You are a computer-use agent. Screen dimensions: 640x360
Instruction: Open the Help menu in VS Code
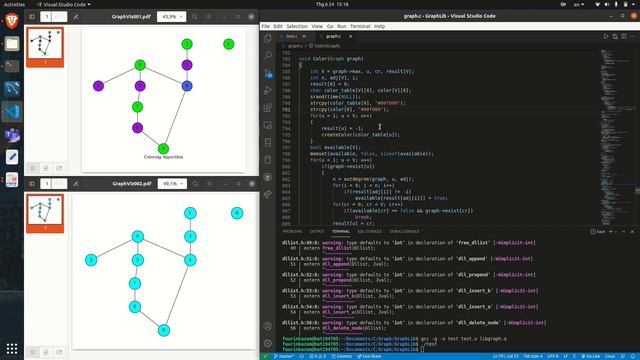[x=380, y=26]
